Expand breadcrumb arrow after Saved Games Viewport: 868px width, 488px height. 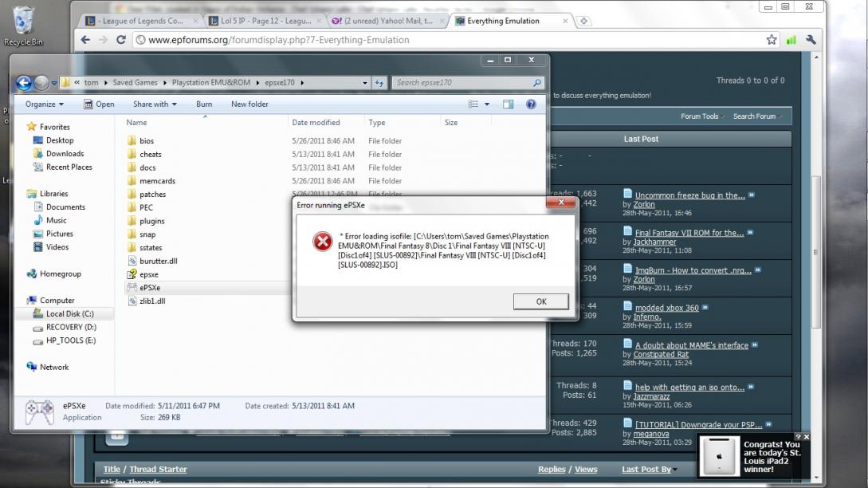coord(164,83)
